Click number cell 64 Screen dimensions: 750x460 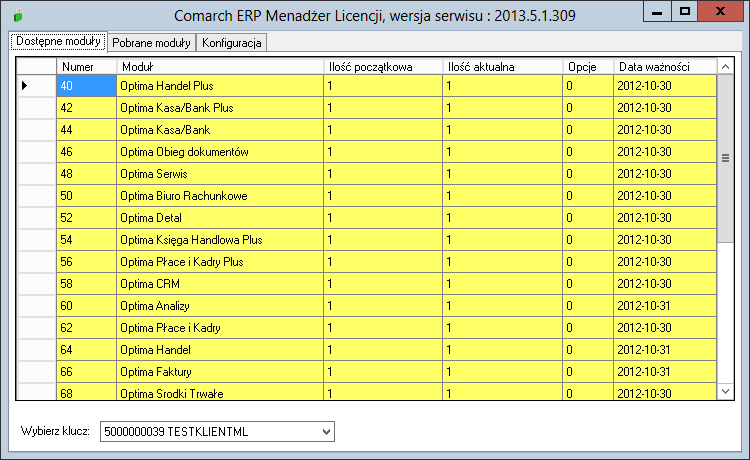tap(87, 350)
